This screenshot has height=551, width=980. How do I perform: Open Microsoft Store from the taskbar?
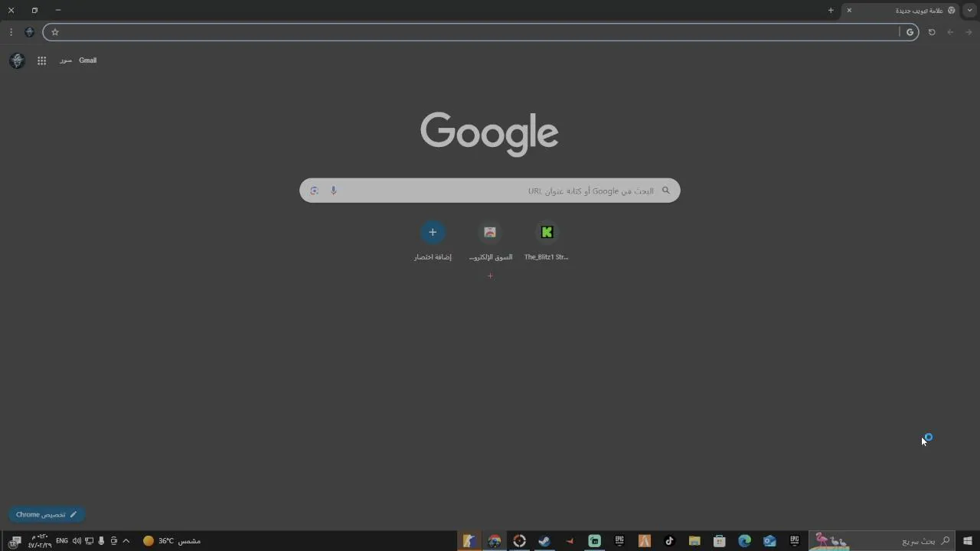click(x=719, y=541)
